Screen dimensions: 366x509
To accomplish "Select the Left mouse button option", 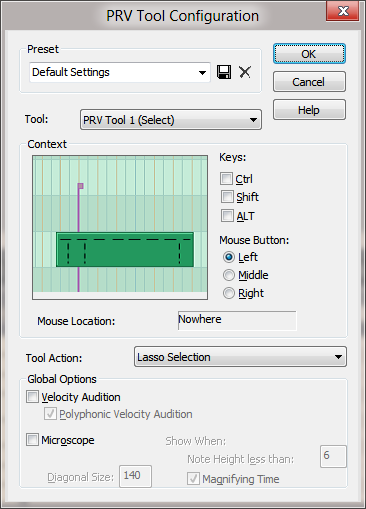I will click(x=229, y=257).
